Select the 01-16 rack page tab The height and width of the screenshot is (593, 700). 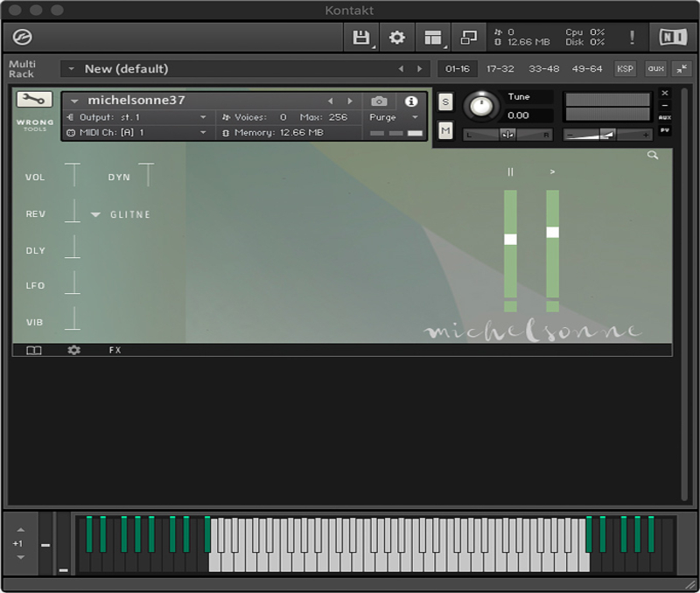[x=458, y=69]
